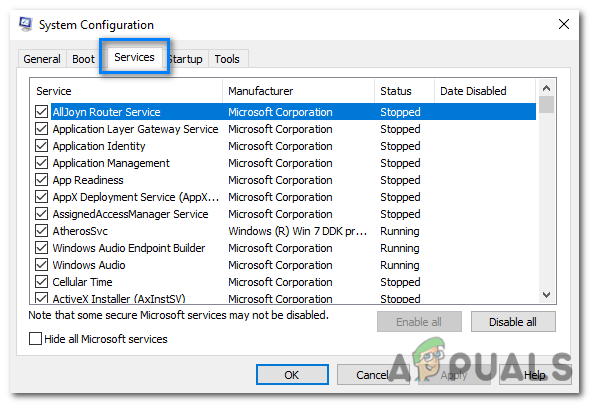Uncheck Windows Audio Endpoint Builder checkbox

click(41, 248)
